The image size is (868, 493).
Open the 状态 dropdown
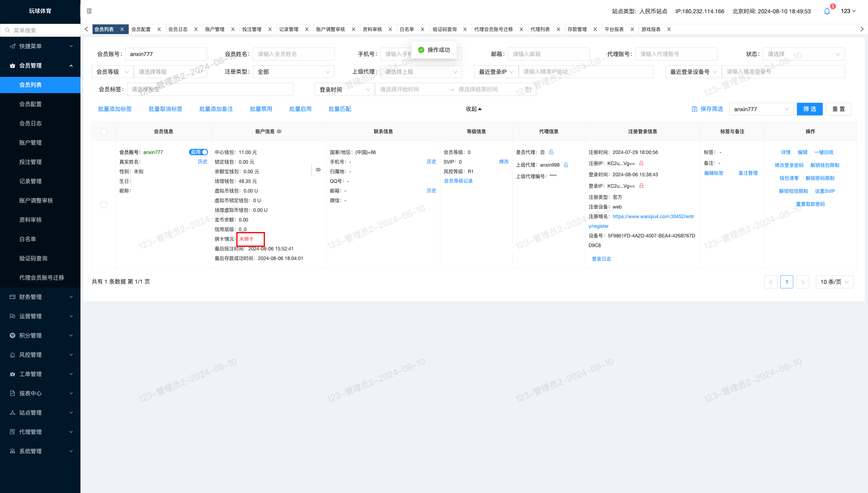[x=803, y=54]
